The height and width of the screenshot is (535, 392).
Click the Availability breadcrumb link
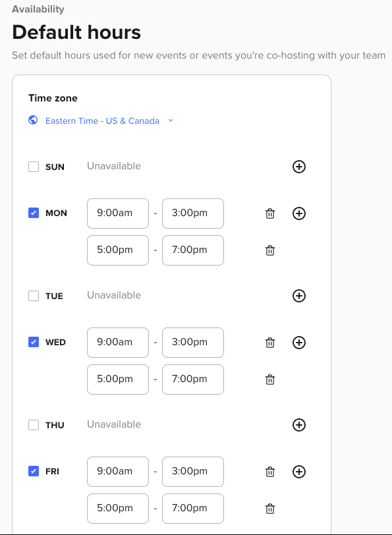[x=38, y=9]
